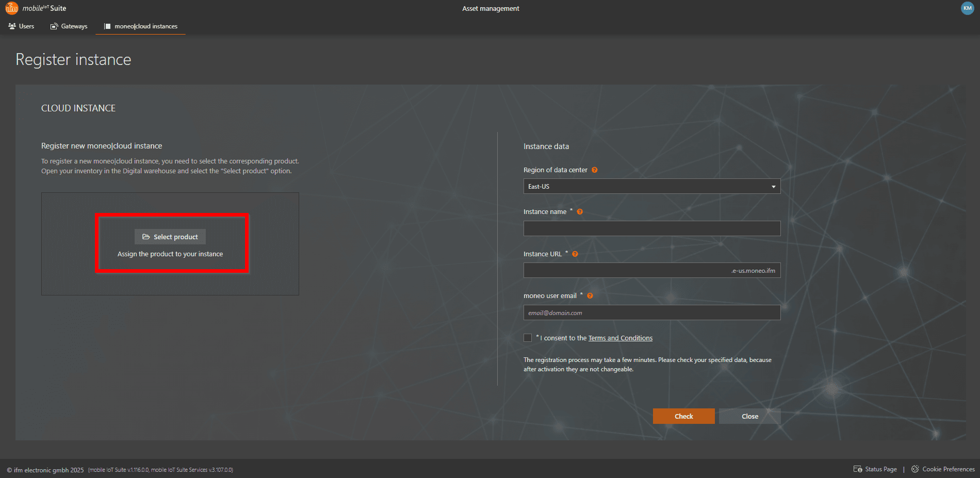This screenshot has height=478, width=980.
Task: Click the Cookie Preferences cookie icon
Action: [x=915, y=469]
